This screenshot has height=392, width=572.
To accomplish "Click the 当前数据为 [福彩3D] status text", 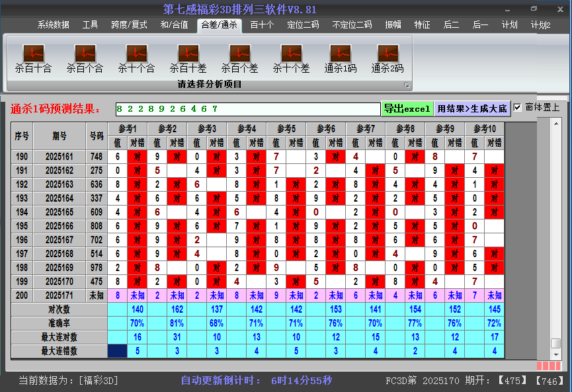I will pyautogui.click(x=69, y=381).
